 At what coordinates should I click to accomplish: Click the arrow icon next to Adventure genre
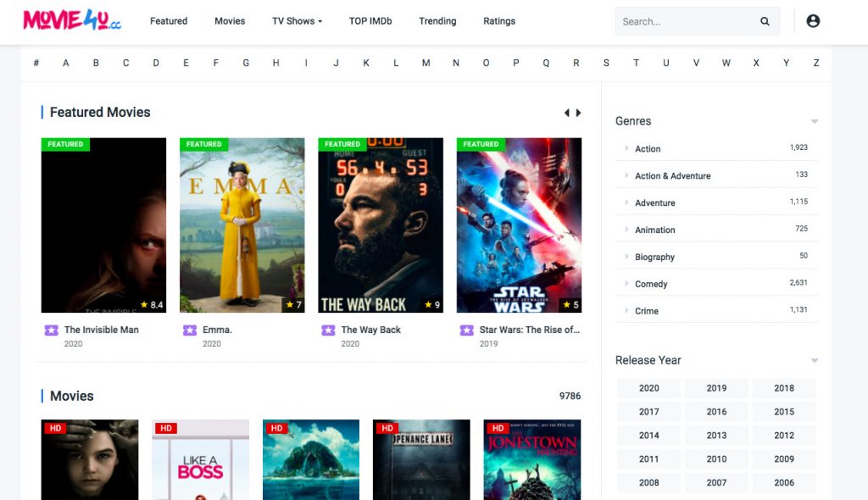point(626,203)
